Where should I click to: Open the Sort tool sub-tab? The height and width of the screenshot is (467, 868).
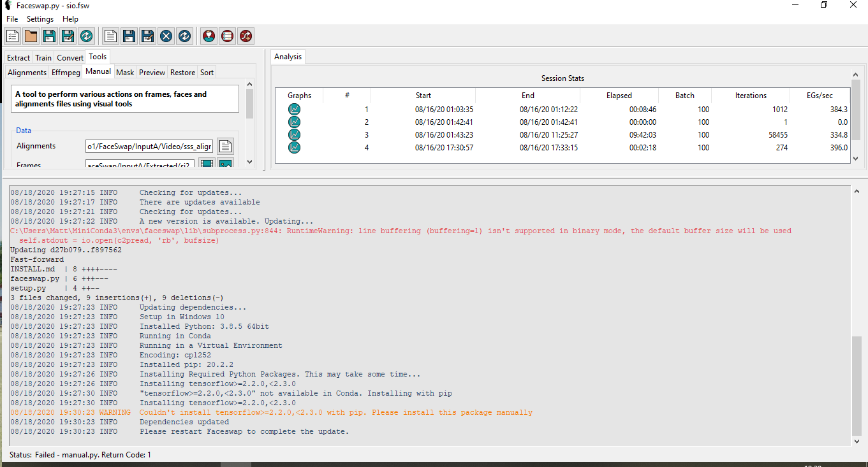click(x=207, y=73)
